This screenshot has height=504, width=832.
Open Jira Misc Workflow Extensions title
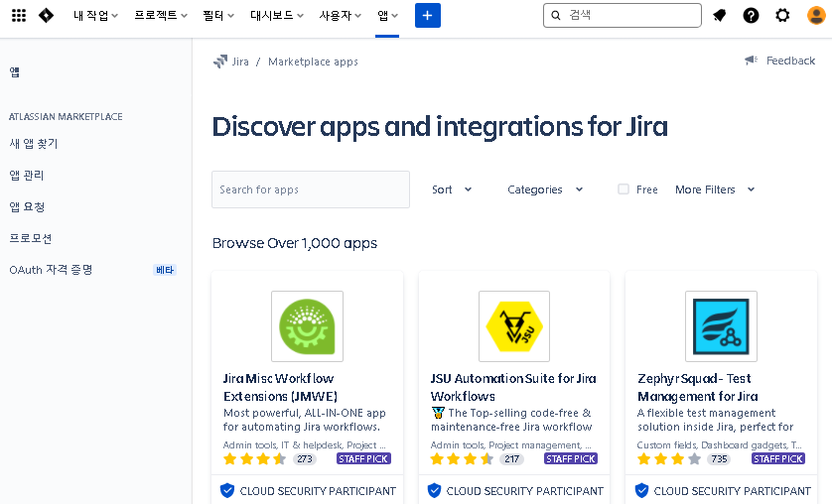280,387
